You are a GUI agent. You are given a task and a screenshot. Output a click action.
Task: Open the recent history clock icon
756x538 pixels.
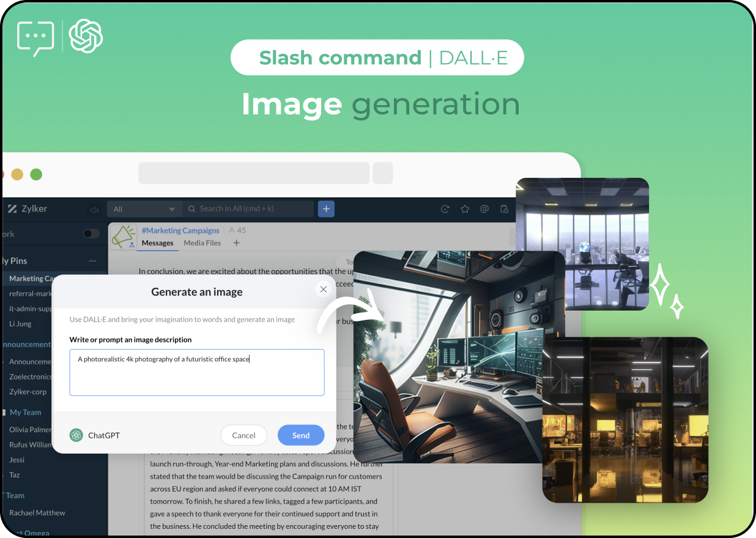pos(445,209)
